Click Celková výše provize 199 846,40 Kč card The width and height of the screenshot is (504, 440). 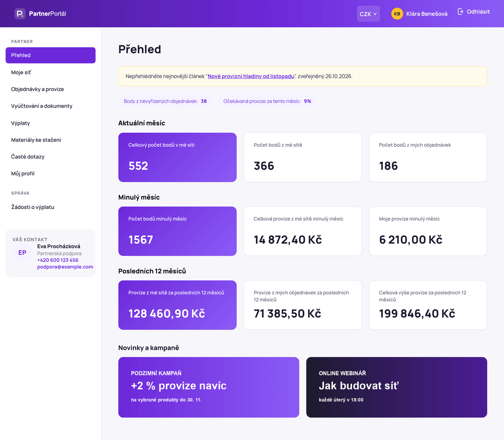click(428, 305)
